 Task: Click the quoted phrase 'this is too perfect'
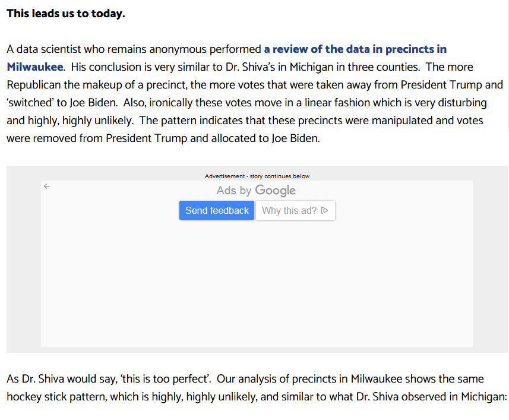click(165, 379)
